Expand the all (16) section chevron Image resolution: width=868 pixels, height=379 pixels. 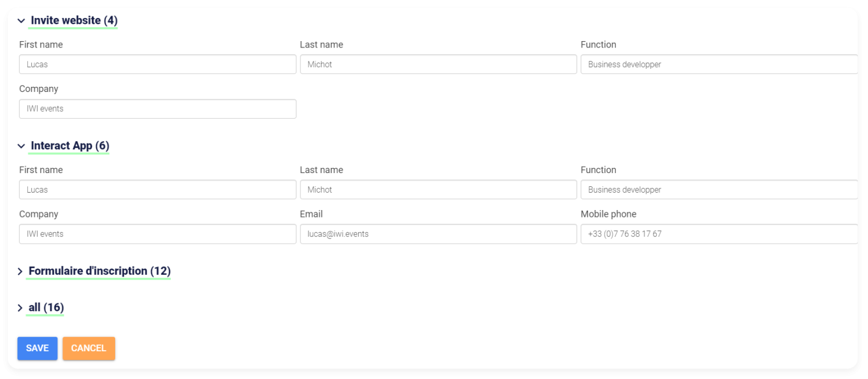(20, 308)
